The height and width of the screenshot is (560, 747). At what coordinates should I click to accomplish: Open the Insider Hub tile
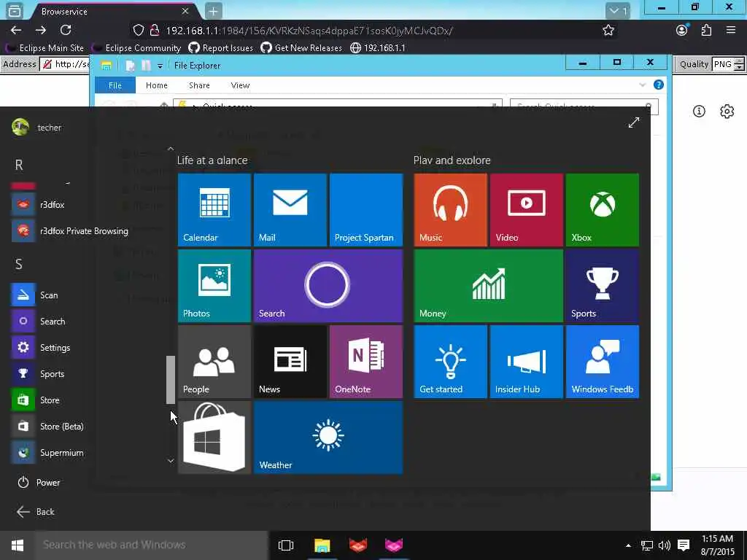click(526, 362)
